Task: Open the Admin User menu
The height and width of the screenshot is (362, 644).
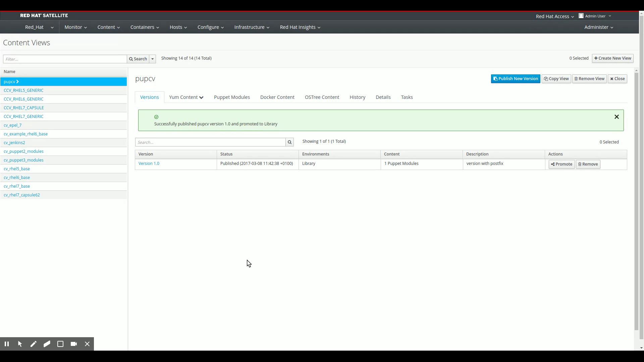Action: pyautogui.click(x=595, y=16)
